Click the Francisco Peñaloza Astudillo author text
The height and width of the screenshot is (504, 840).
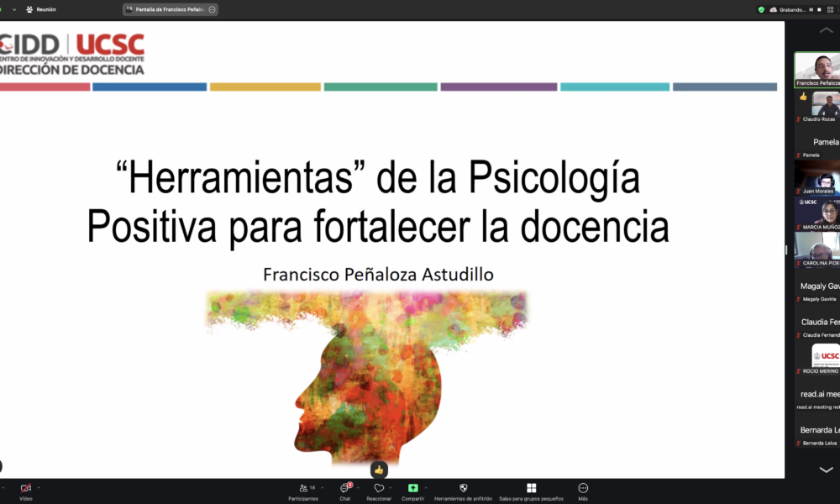[x=378, y=274]
